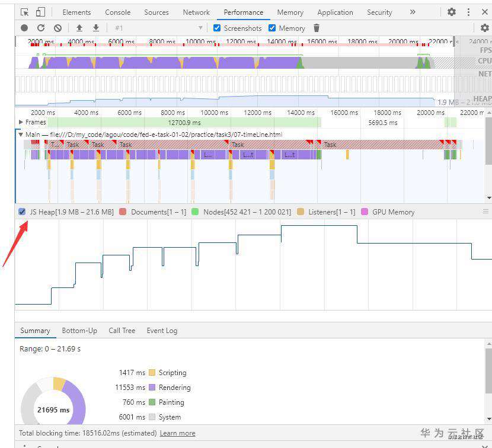Click flame chart scrollbar down arrow
This screenshot has height=448, width=492.
pos(488,198)
